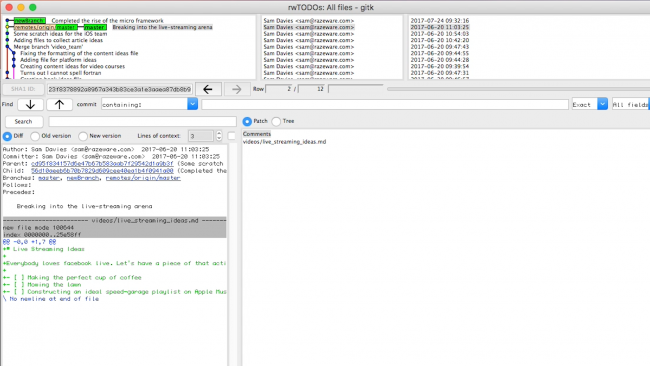Toggle checkbox next to lines of context
650x366 pixels.
pos(232,136)
